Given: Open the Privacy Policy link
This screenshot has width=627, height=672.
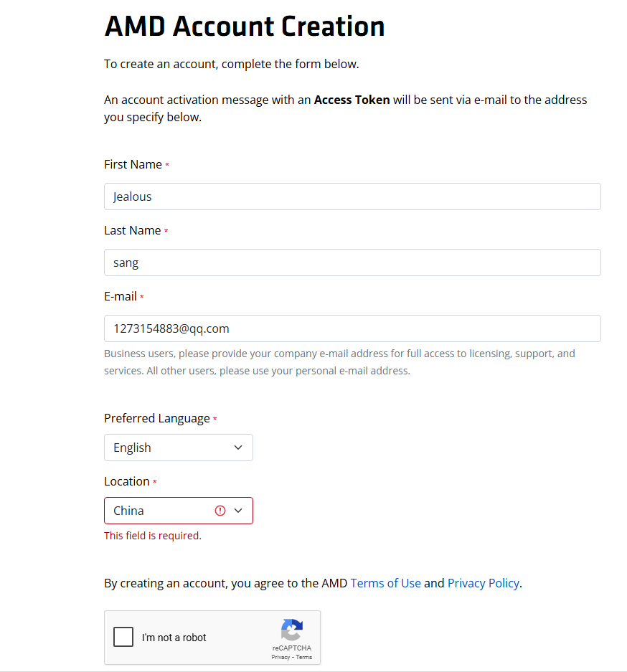Looking at the screenshot, I should 483,583.
